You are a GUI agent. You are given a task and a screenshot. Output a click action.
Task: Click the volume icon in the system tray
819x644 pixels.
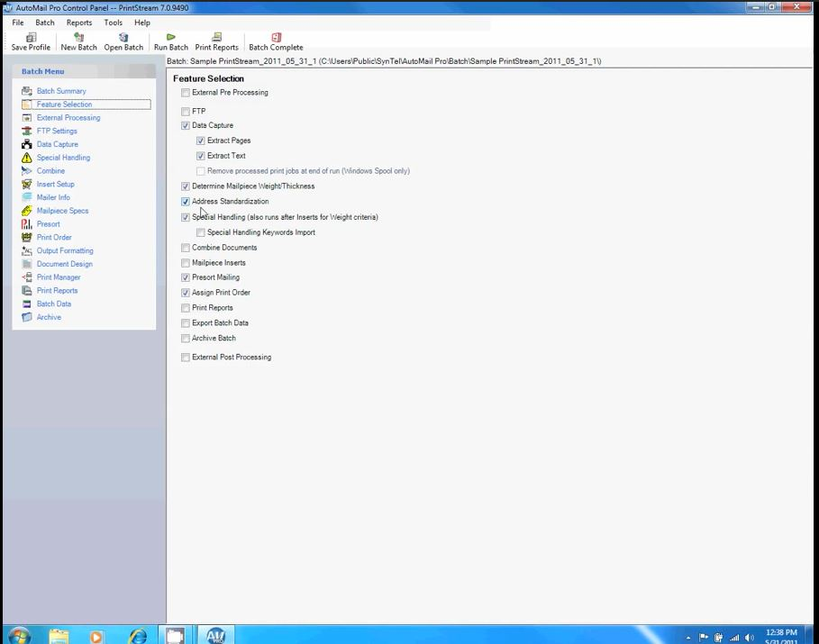click(x=749, y=637)
